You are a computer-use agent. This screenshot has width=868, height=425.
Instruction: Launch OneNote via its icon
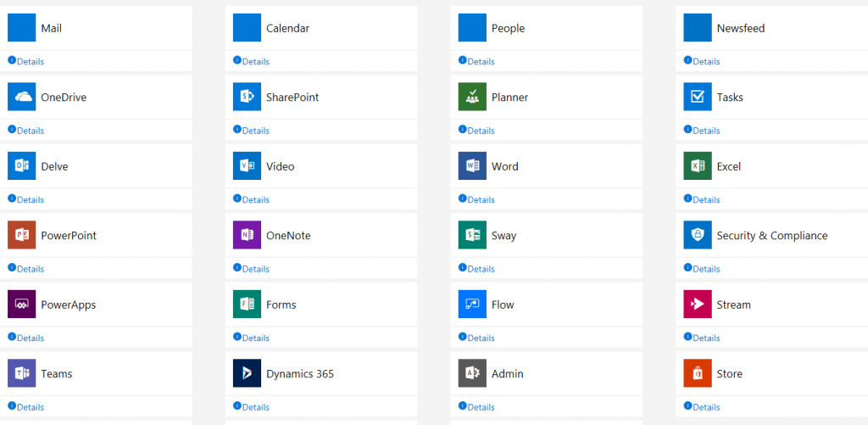coord(247,235)
